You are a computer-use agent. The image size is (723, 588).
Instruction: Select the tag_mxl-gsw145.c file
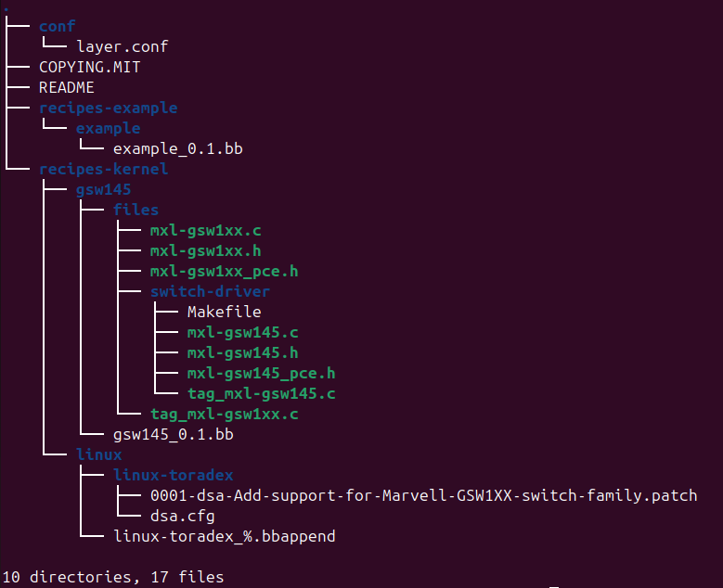[261, 393]
